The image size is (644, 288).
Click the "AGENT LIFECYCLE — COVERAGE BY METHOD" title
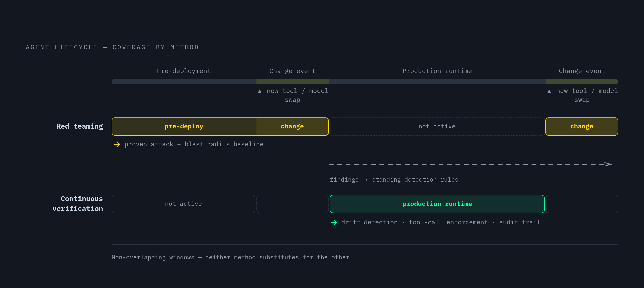pyautogui.click(x=112, y=47)
